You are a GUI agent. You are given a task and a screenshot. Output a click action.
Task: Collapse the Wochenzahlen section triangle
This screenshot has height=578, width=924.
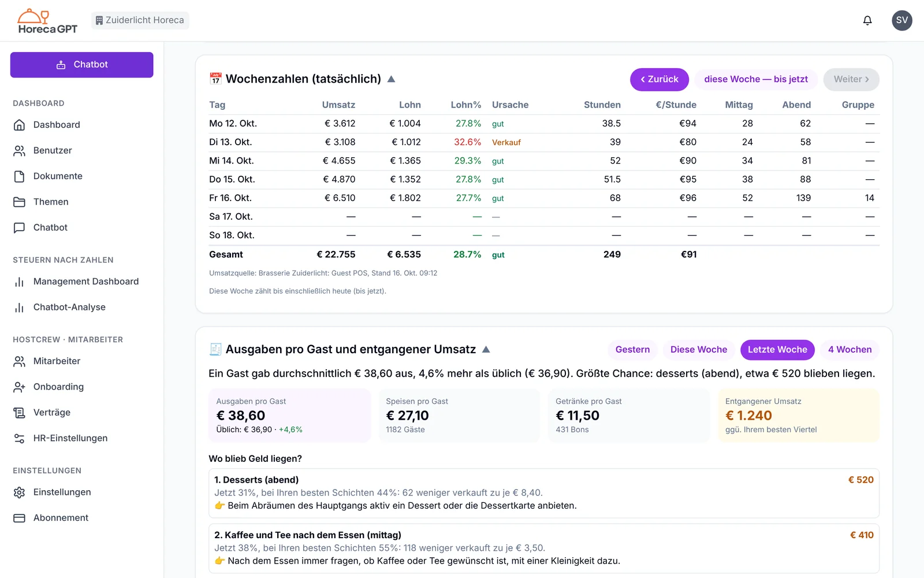(391, 79)
